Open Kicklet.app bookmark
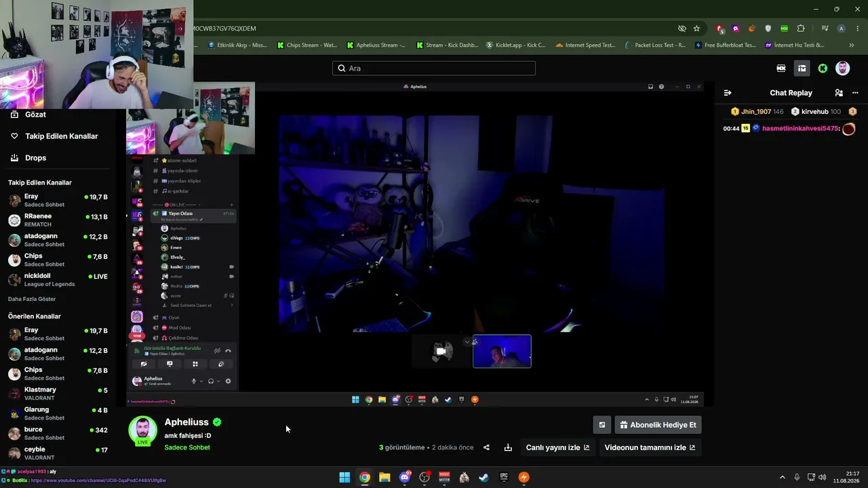The width and height of the screenshot is (868, 488). [516, 45]
